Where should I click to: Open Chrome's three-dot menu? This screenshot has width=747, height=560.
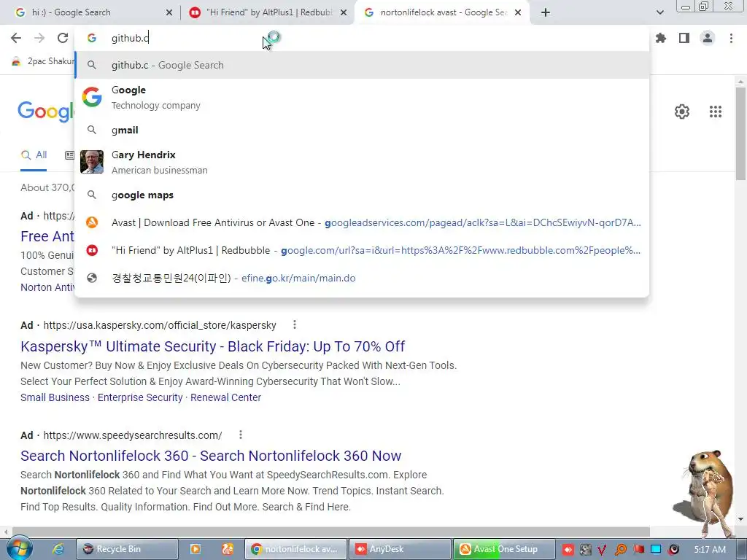point(731,38)
